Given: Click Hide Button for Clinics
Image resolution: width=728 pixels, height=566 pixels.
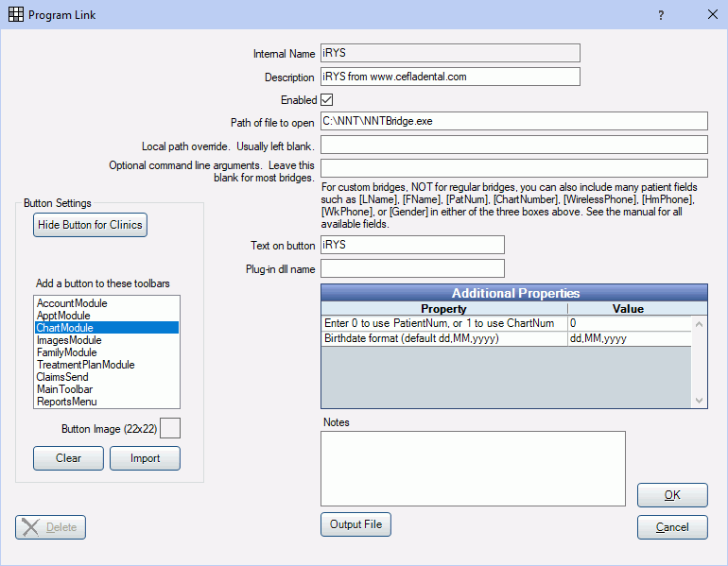Looking at the screenshot, I should (90, 225).
